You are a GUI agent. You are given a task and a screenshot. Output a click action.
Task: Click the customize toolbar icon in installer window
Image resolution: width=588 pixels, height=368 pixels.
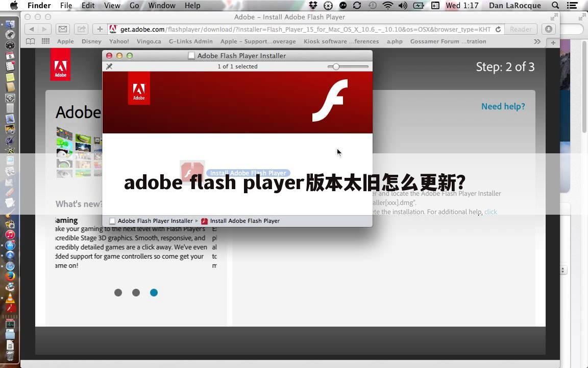coord(109,66)
